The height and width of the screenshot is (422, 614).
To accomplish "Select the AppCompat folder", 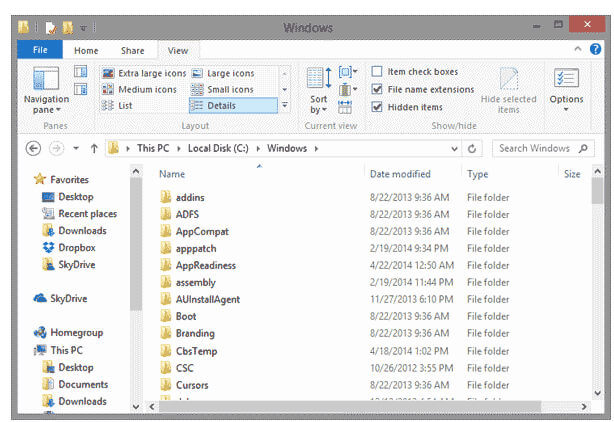I will pos(194,231).
